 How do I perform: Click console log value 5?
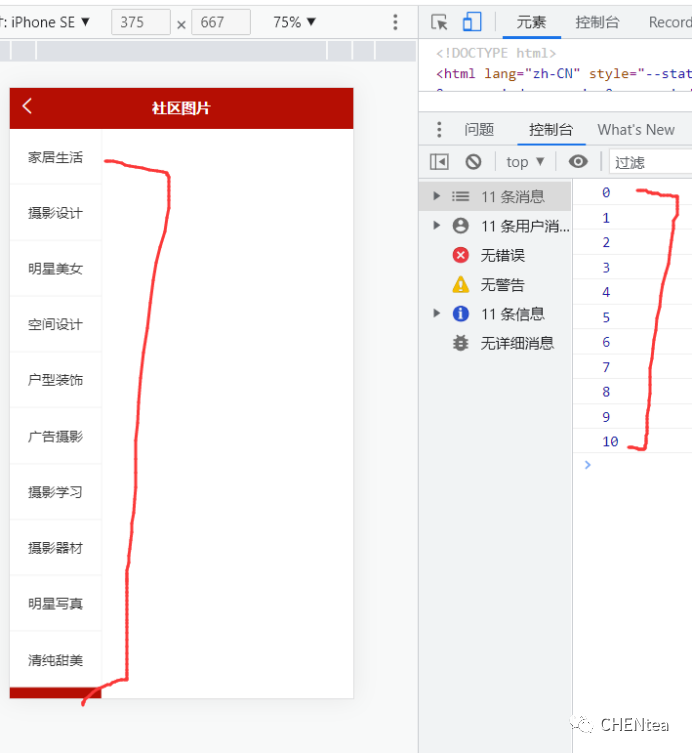(606, 317)
